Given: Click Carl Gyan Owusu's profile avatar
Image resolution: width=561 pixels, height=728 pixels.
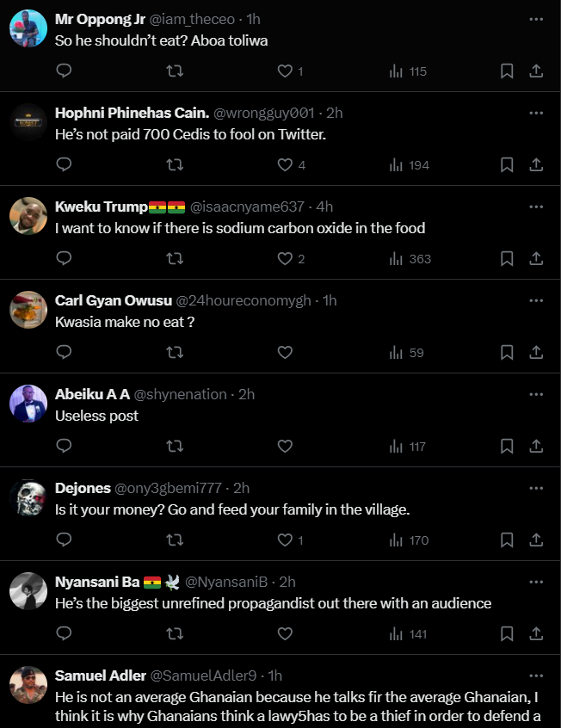Looking at the screenshot, I should pos(28,310).
